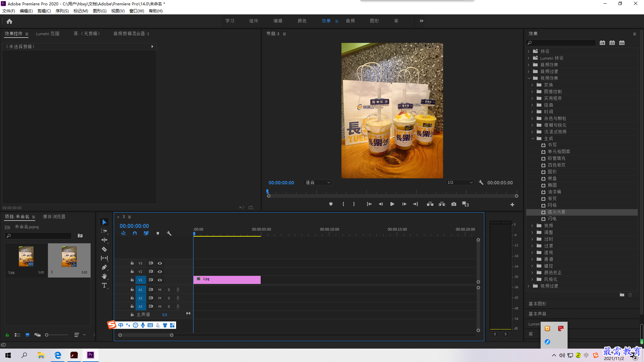Toggle V1 track output eye
The width and height of the screenshot is (644, 362).
click(x=160, y=280)
